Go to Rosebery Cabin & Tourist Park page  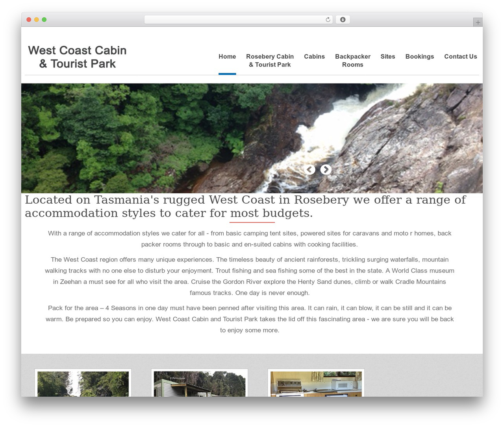point(270,61)
